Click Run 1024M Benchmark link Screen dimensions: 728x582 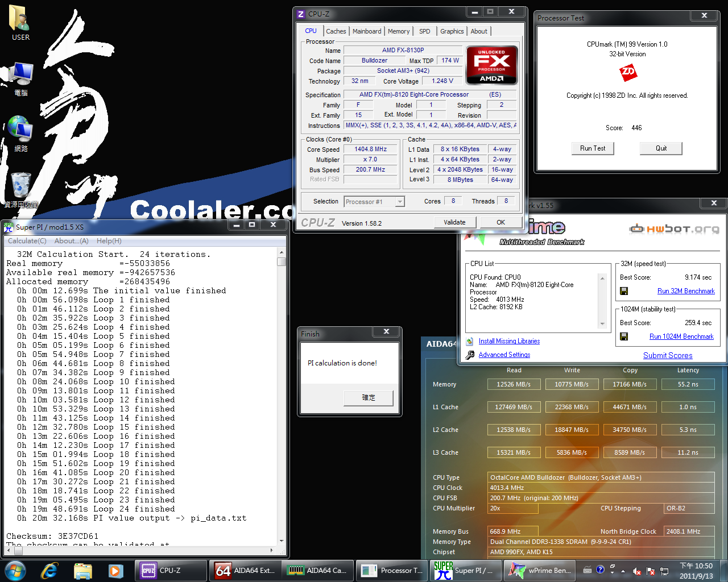tap(681, 336)
